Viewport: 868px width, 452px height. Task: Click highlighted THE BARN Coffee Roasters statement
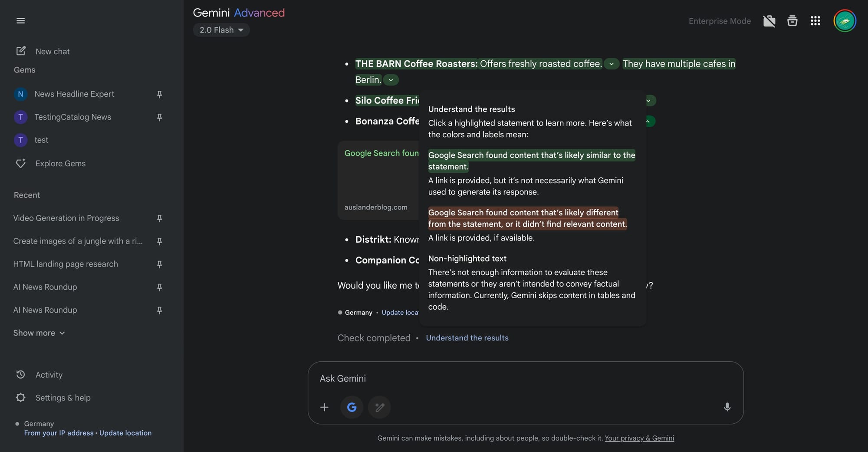click(416, 64)
